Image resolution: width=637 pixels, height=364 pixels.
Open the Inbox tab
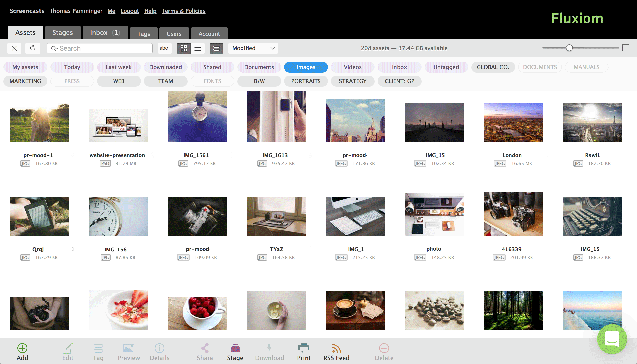pyautogui.click(x=105, y=33)
